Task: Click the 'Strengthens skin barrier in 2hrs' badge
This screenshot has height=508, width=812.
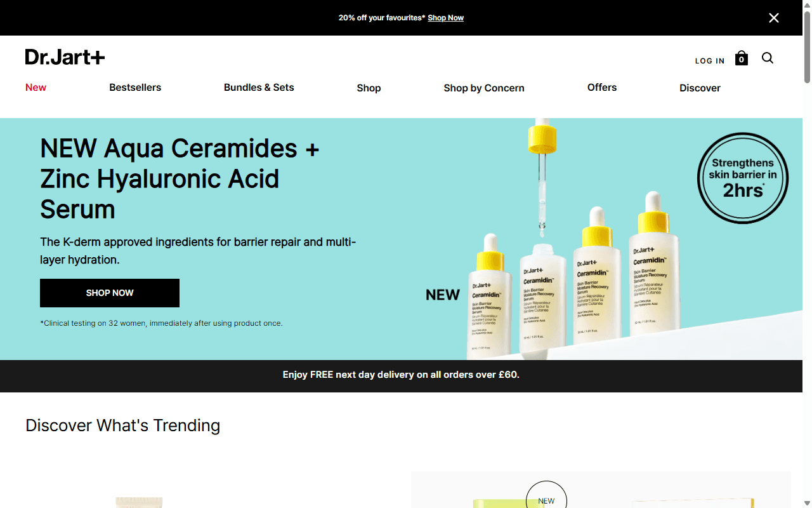Action: tap(743, 178)
